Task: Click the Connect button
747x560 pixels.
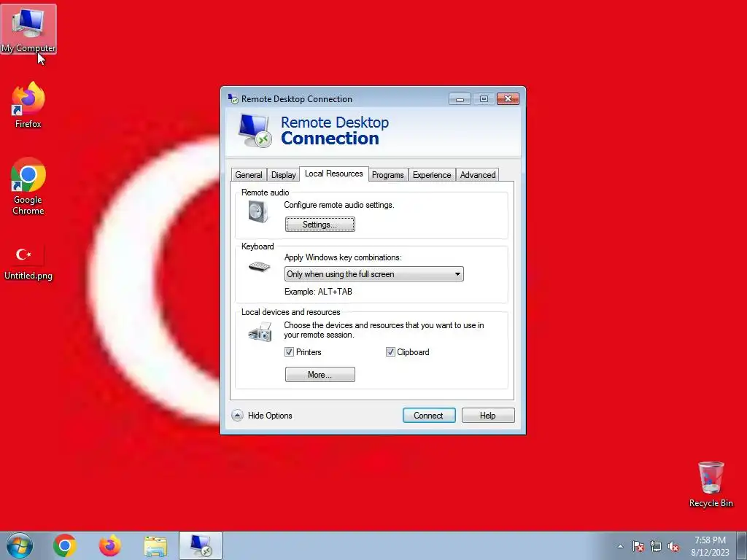Action: (429, 415)
